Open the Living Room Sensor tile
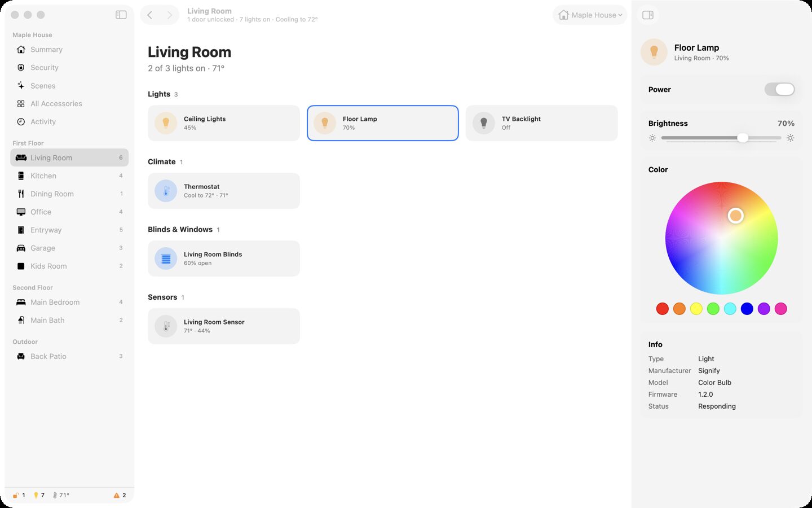This screenshot has width=812, height=508. tap(224, 326)
